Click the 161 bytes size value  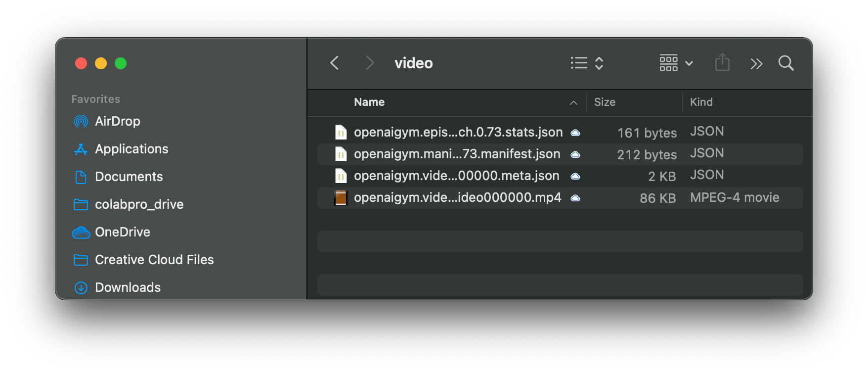pyautogui.click(x=647, y=133)
